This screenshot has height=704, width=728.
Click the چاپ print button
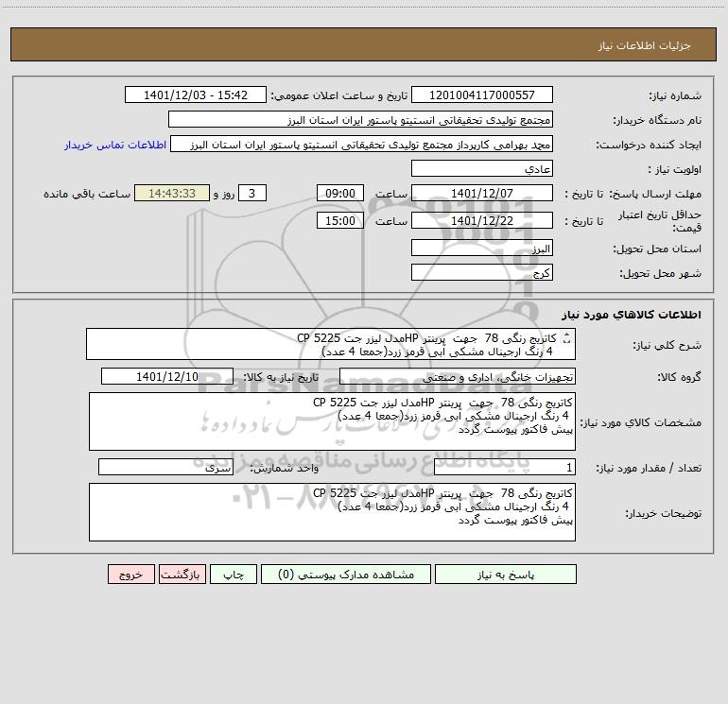coord(234,575)
